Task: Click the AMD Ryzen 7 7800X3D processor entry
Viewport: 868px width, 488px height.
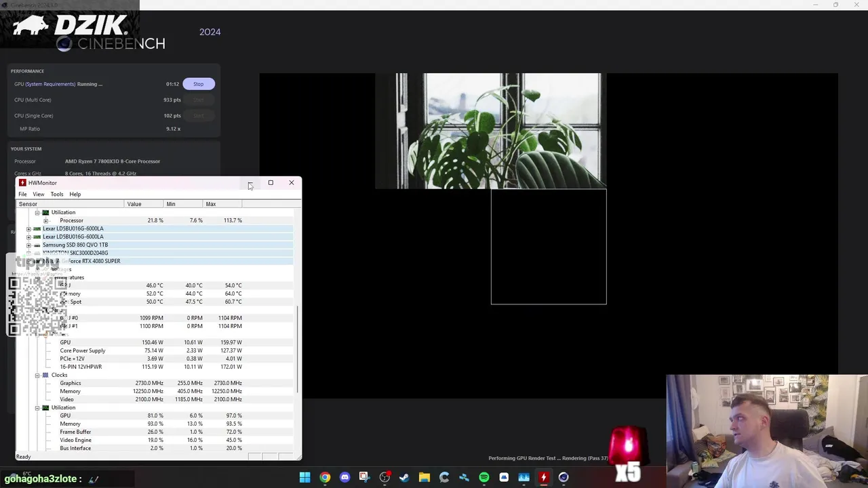Action: point(113,161)
